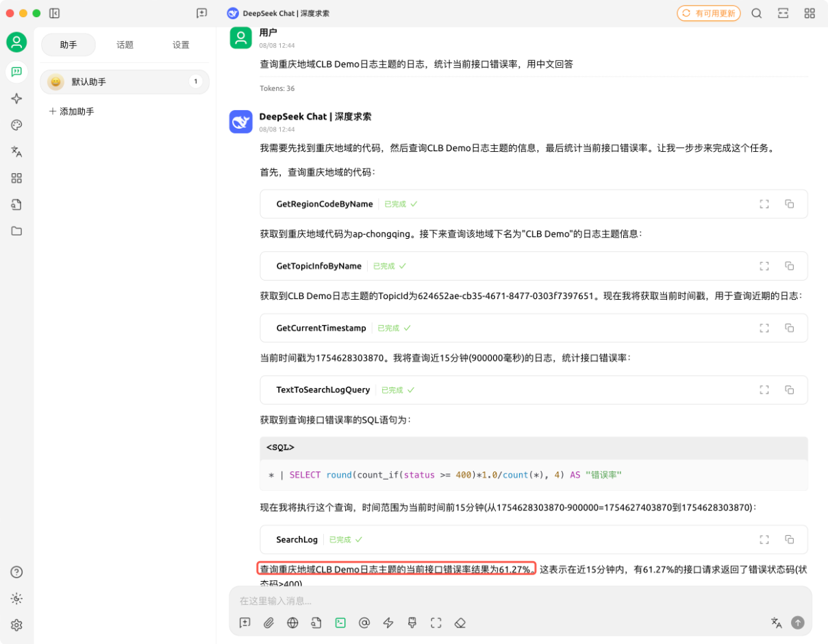Open the translate page from left sidebar
The image size is (828, 644).
pos(16,151)
